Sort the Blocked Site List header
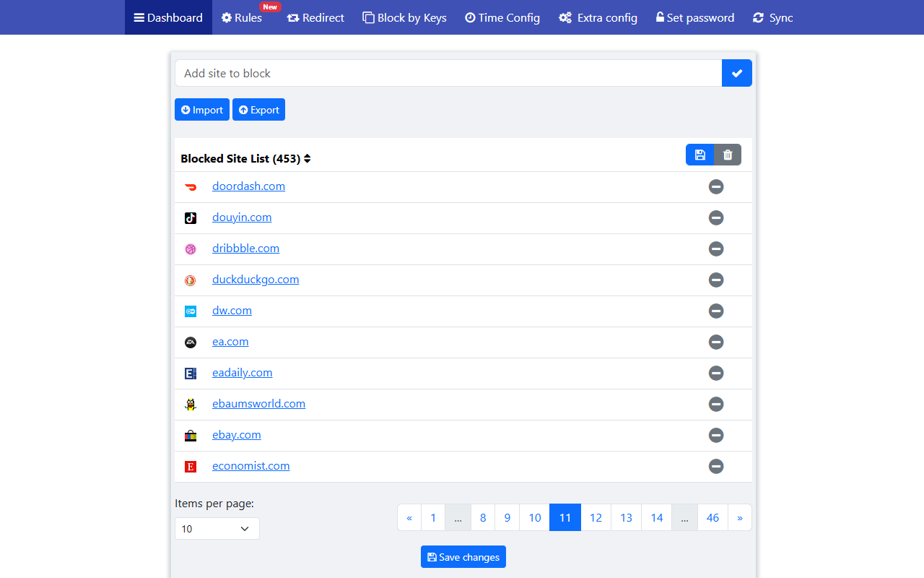This screenshot has height=578, width=924. [x=246, y=158]
